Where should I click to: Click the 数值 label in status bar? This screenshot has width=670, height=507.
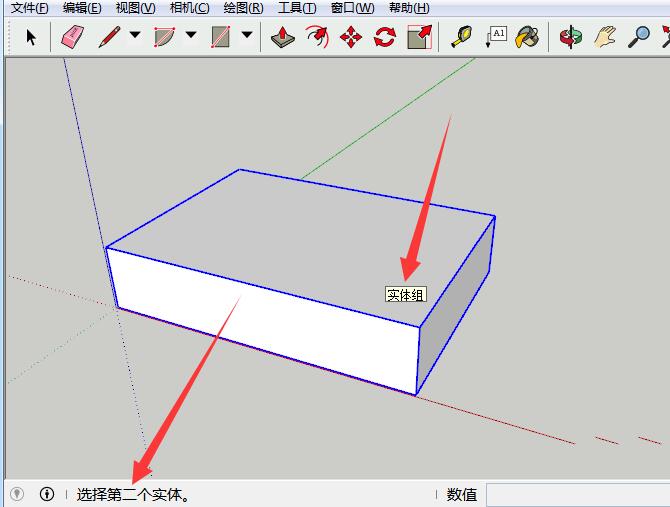tap(461, 495)
